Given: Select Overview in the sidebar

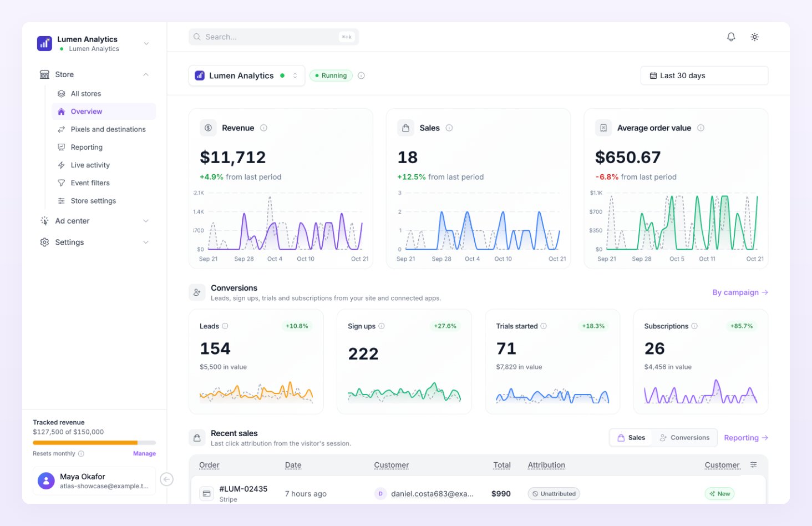Looking at the screenshot, I should tap(104, 112).
